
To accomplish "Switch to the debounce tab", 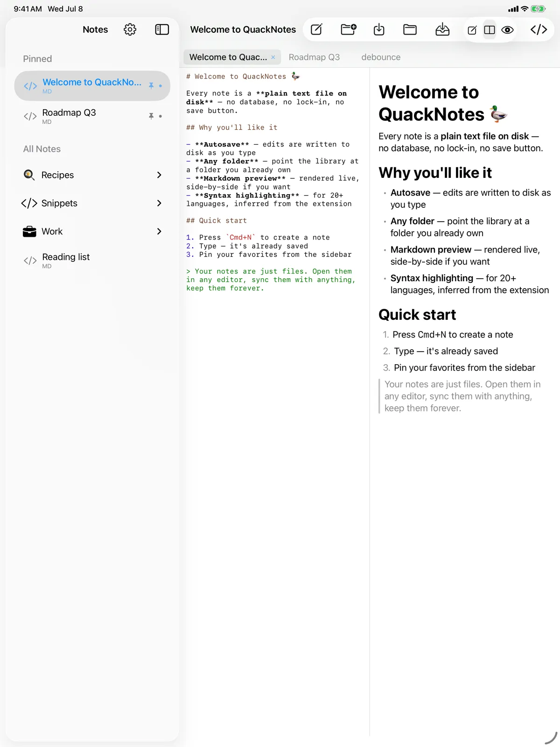I will point(381,57).
